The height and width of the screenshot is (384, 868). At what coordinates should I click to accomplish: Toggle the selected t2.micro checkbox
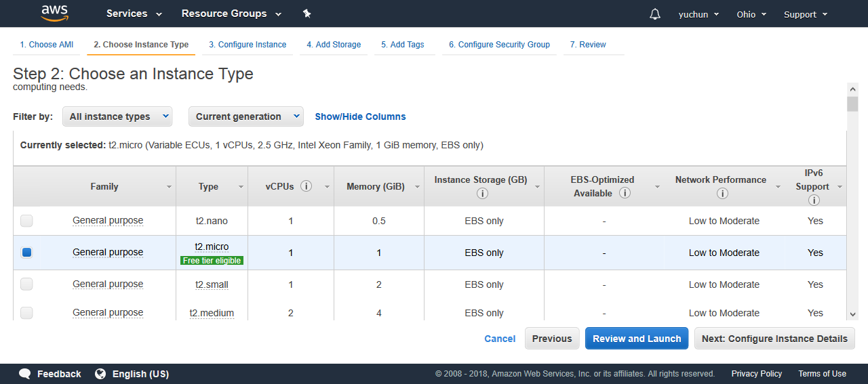(x=26, y=253)
